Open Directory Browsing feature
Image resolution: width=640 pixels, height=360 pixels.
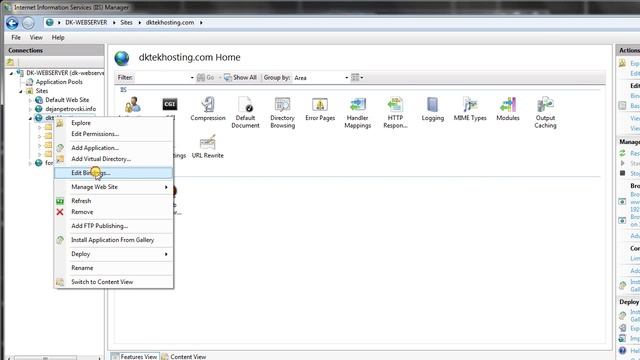coord(282,113)
